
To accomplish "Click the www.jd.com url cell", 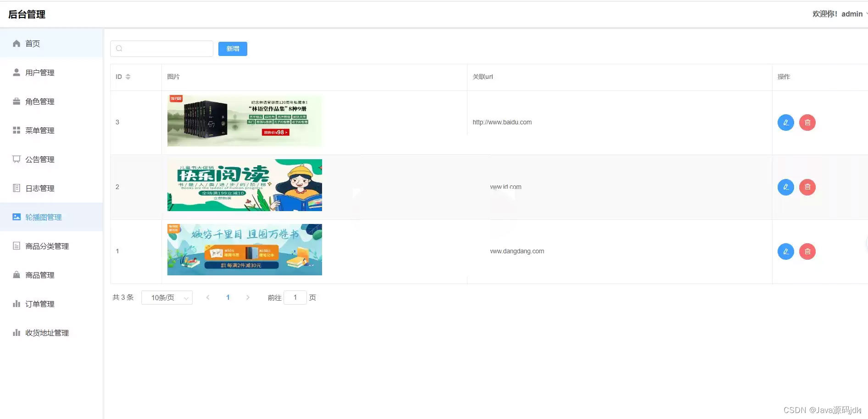I will pyautogui.click(x=506, y=187).
